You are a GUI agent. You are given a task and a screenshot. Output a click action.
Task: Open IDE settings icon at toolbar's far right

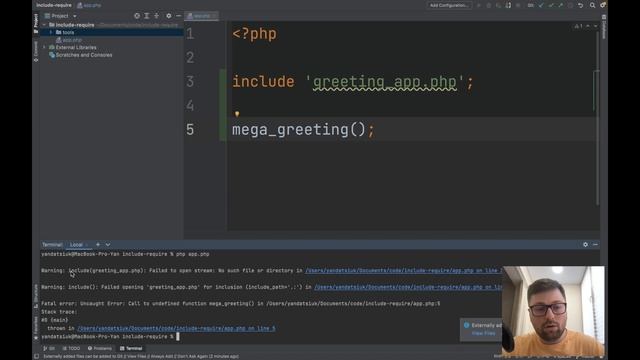pyautogui.click(x=603, y=5)
